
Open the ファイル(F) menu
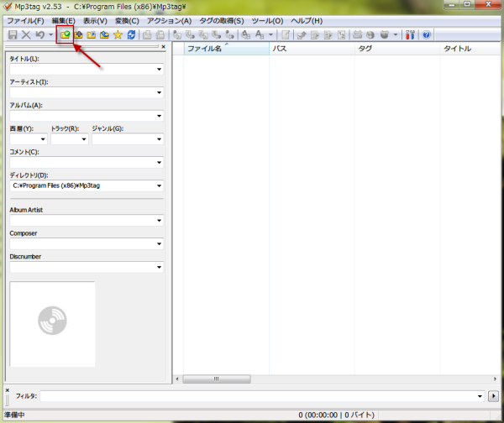(25, 20)
